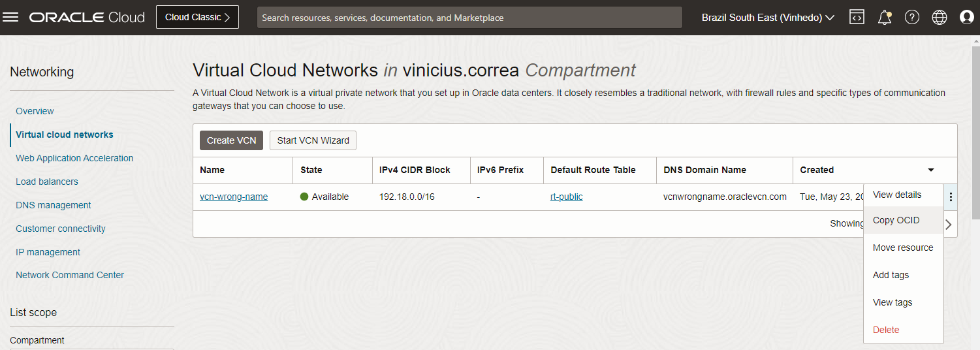Image resolution: width=980 pixels, height=350 pixels.
Task: Click the Created column sort arrow
Action: click(930, 170)
